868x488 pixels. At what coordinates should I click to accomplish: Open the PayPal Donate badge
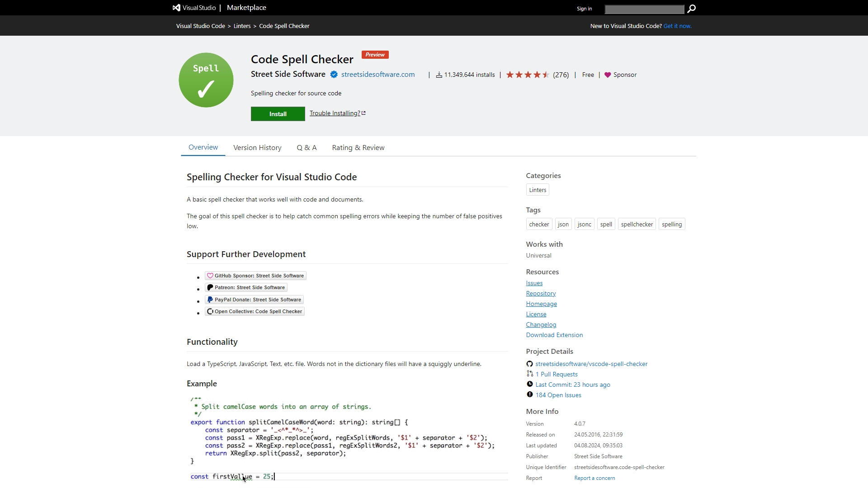[x=254, y=300]
